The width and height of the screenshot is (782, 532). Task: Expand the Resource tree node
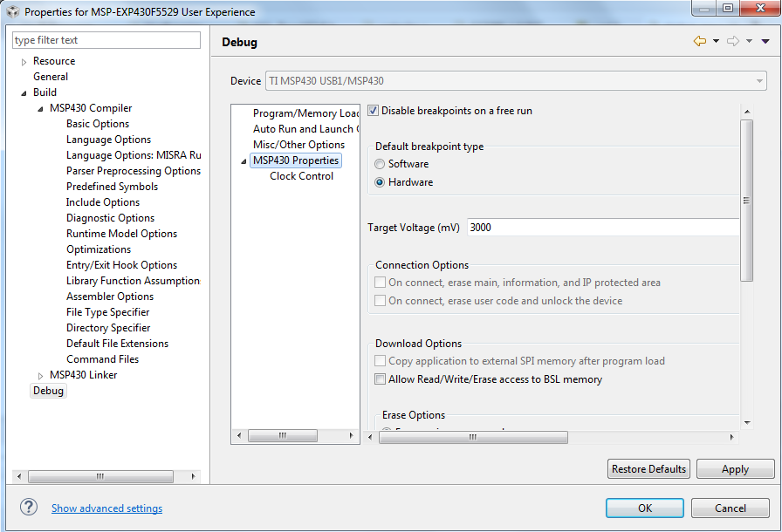coord(24,61)
